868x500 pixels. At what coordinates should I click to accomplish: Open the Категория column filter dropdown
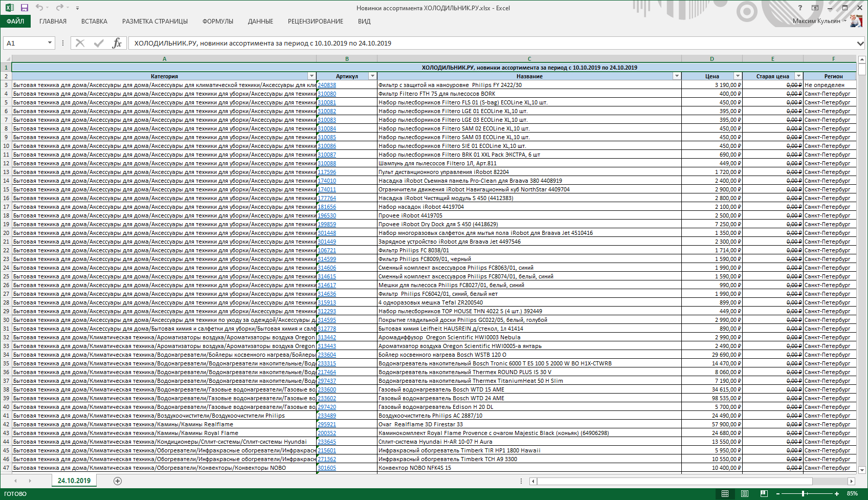click(311, 76)
